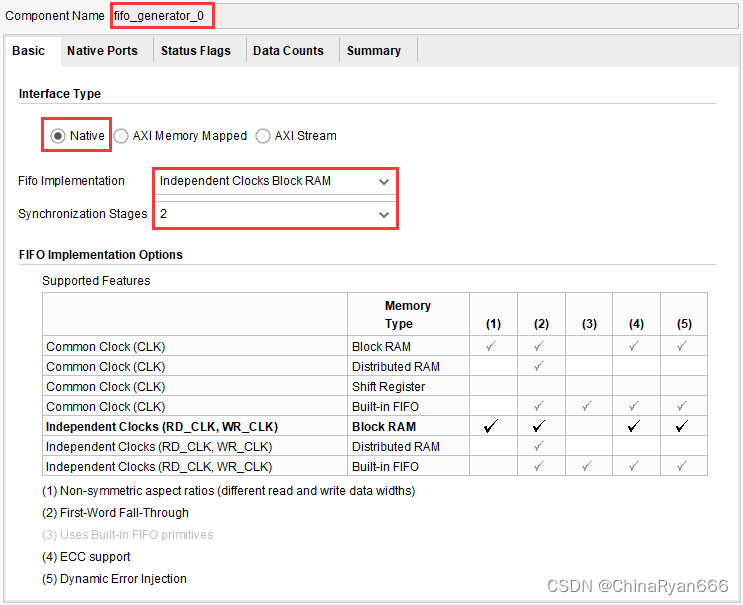Click checkmark (5) in Independent Clocks Block RAM row
This screenshot has height=605, width=743.
tap(682, 426)
